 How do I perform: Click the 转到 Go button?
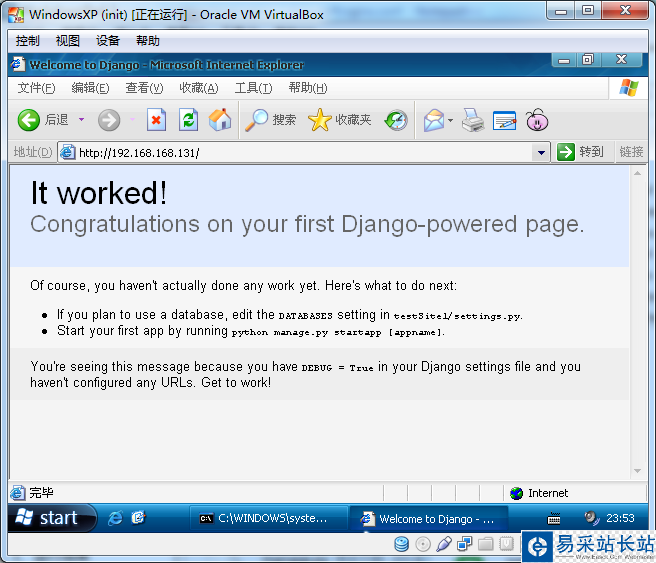(x=581, y=152)
